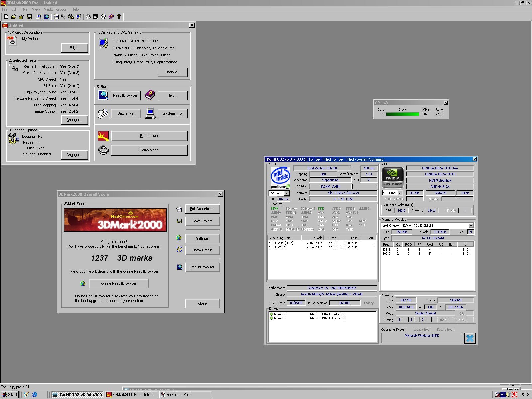
Task: Click the batch run stack toolbar icon
Action: 104,17
